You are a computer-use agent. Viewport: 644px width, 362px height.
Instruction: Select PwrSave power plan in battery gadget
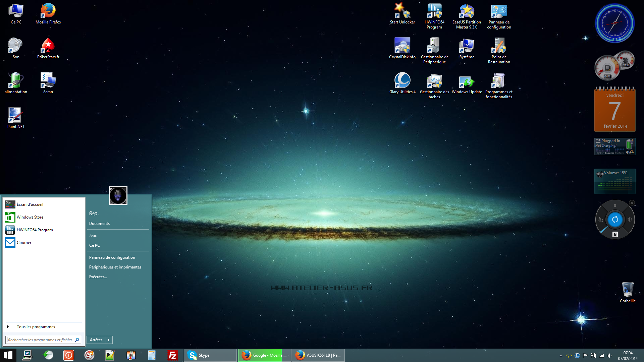(x=619, y=153)
